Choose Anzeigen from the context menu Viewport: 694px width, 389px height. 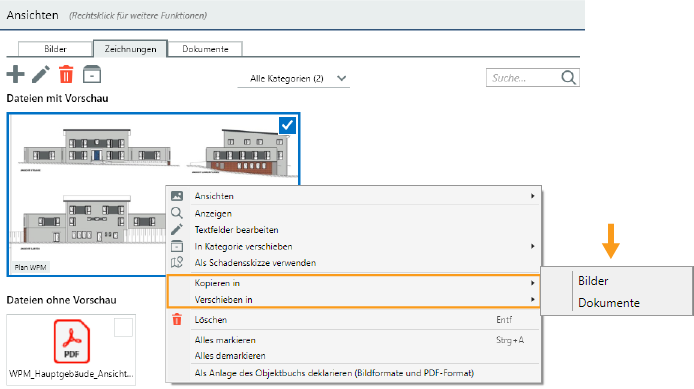click(x=353, y=213)
